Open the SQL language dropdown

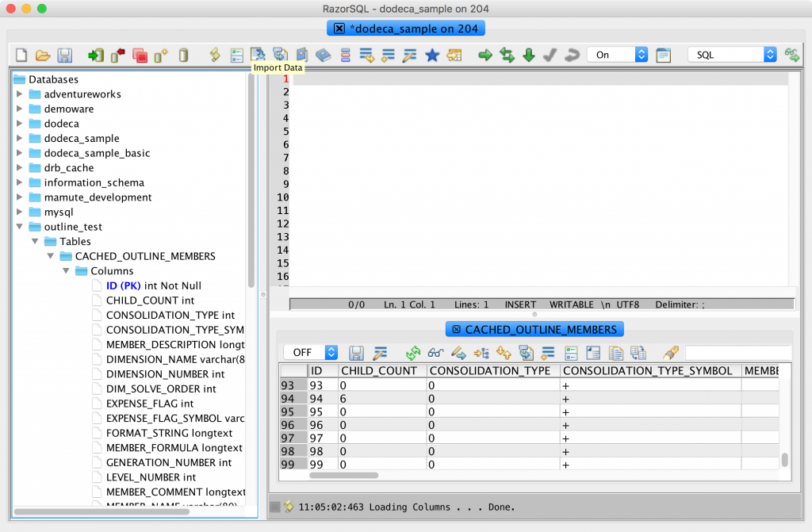tap(732, 55)
